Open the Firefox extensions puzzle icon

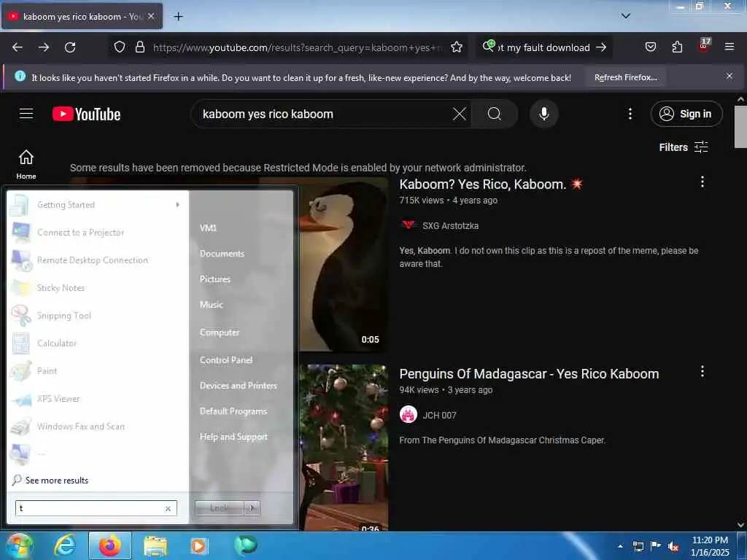click(677, 47)
